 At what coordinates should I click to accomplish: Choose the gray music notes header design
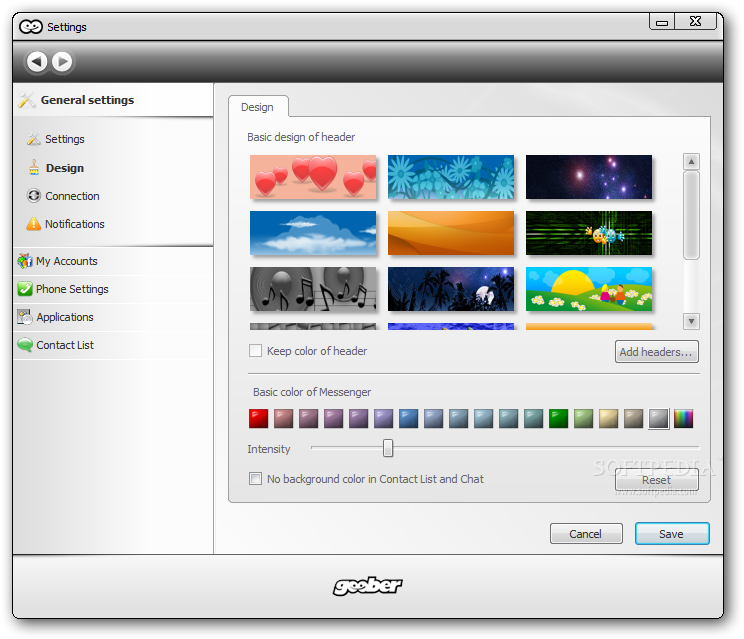coord(313,289)
